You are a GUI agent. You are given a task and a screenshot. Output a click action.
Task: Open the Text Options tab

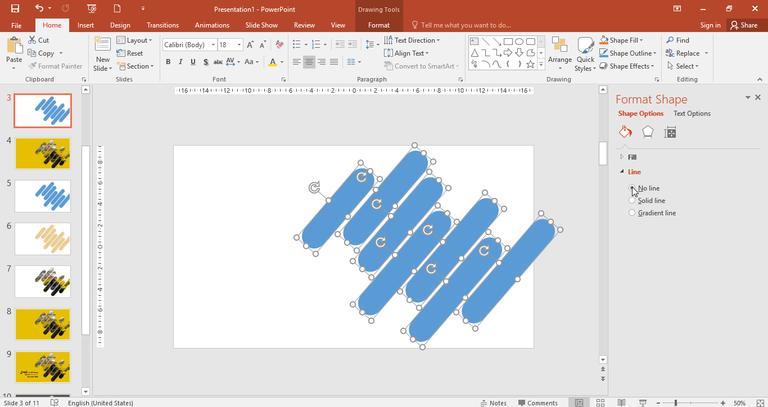tap(692, 114)
